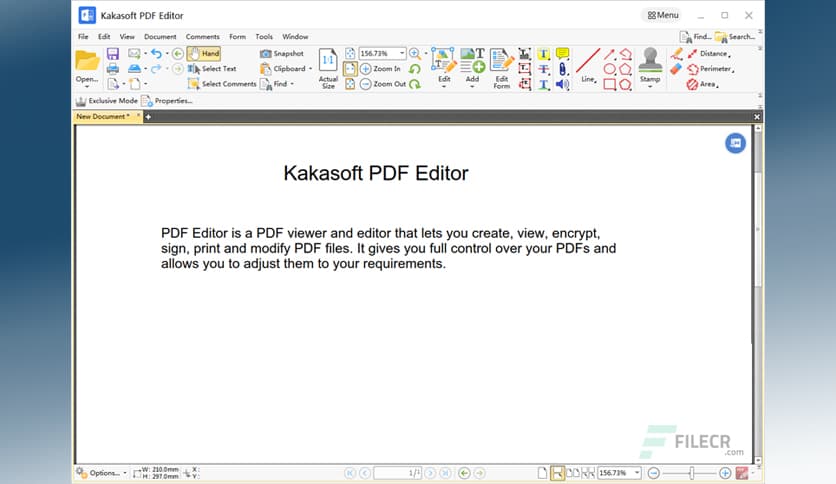
Task: Add a new tab with plus button
Action: click(x=148, y=117)
